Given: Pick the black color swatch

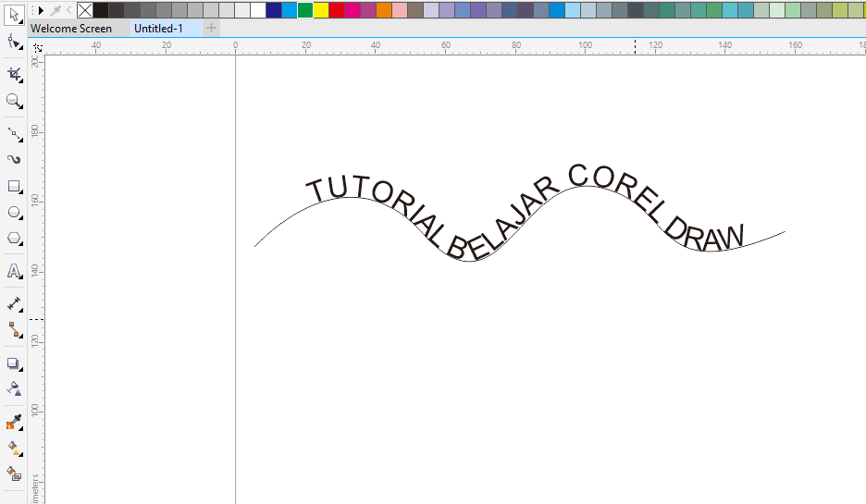Looking at the screenshot, I should 101,10.
